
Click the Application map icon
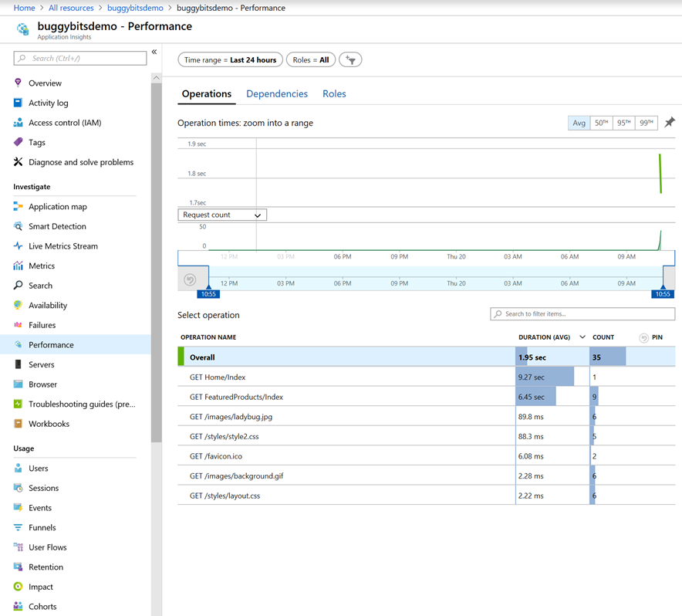18,206
